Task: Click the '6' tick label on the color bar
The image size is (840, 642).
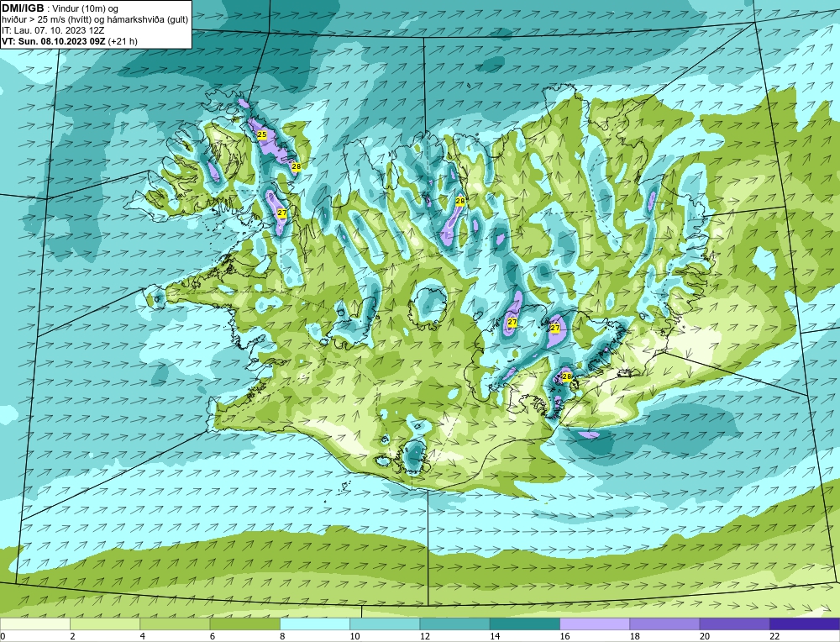Action: pyautogui.click(x=213, y=636)
